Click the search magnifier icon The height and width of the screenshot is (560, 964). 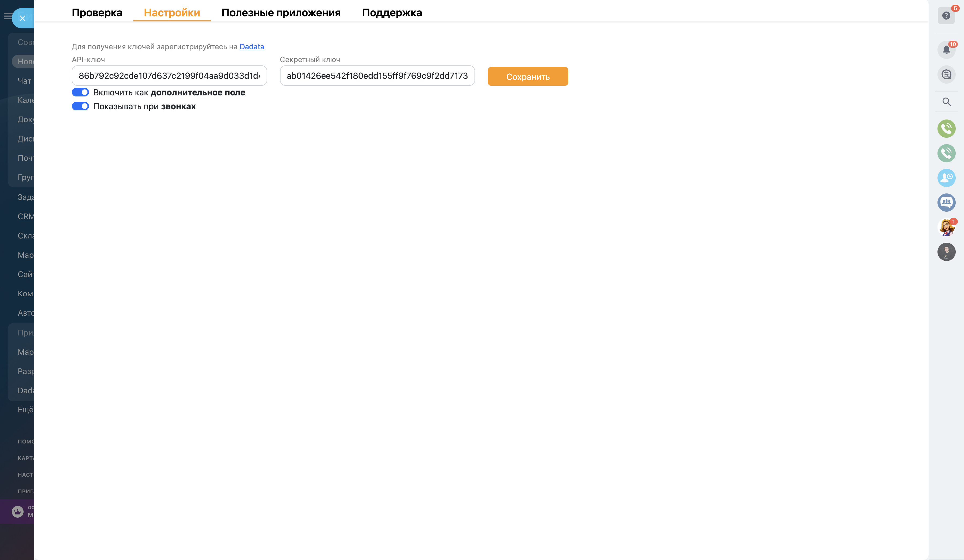tap(946, 102)
